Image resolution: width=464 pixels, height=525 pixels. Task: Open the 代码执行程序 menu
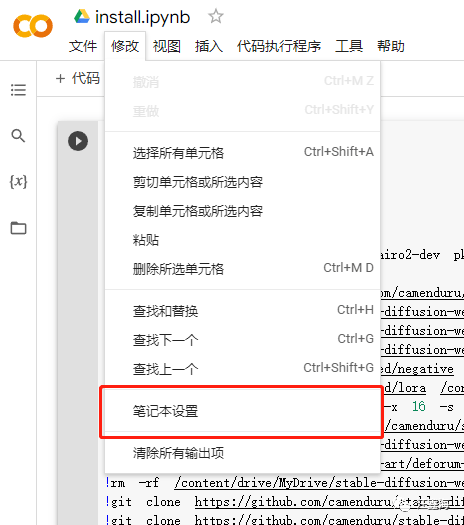coord(279,46)
